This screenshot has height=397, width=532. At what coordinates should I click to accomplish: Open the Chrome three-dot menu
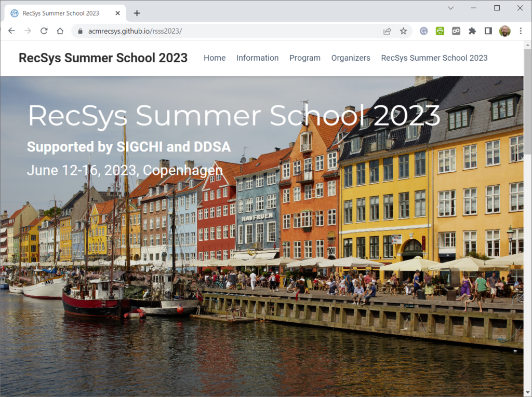[521, 31]
